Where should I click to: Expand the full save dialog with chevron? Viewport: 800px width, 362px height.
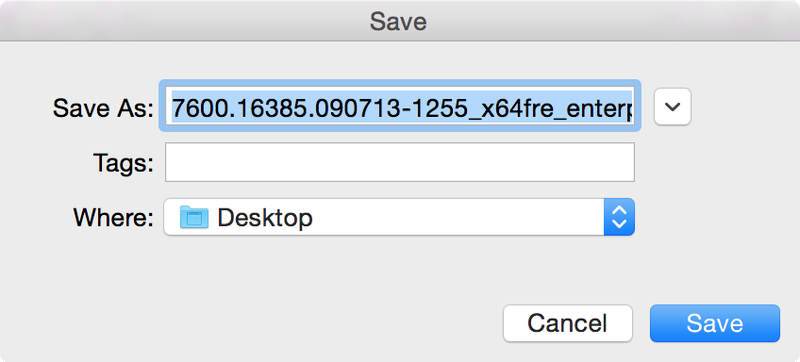pos(672,107)
